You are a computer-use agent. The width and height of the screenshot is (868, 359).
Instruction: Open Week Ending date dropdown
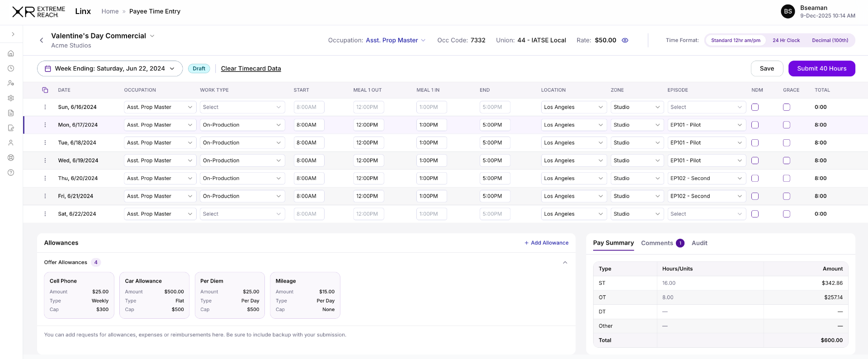[110, 69]
